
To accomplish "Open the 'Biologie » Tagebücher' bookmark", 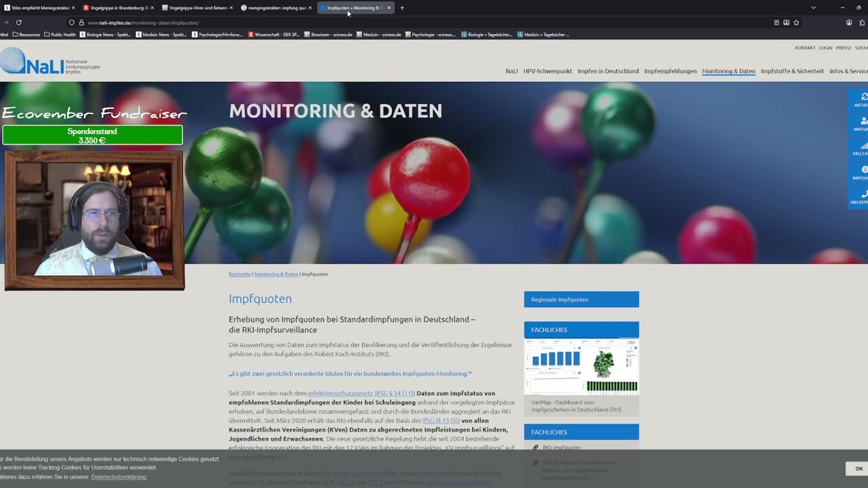I will pos(487,34).
